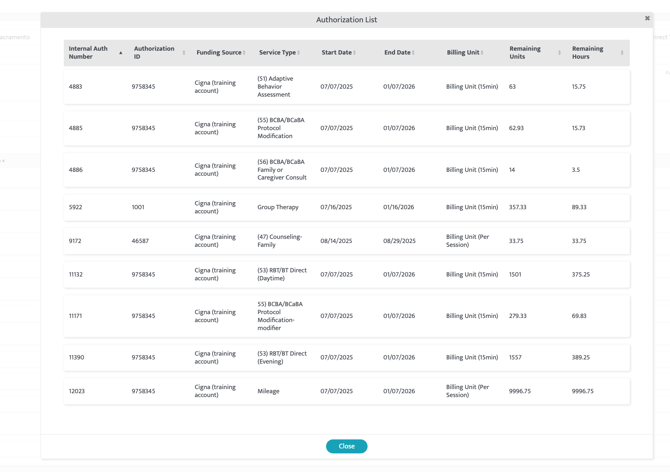
Task: Click the Adaptive Behavior Assessment service cell
Action: [x=275, y=87]
